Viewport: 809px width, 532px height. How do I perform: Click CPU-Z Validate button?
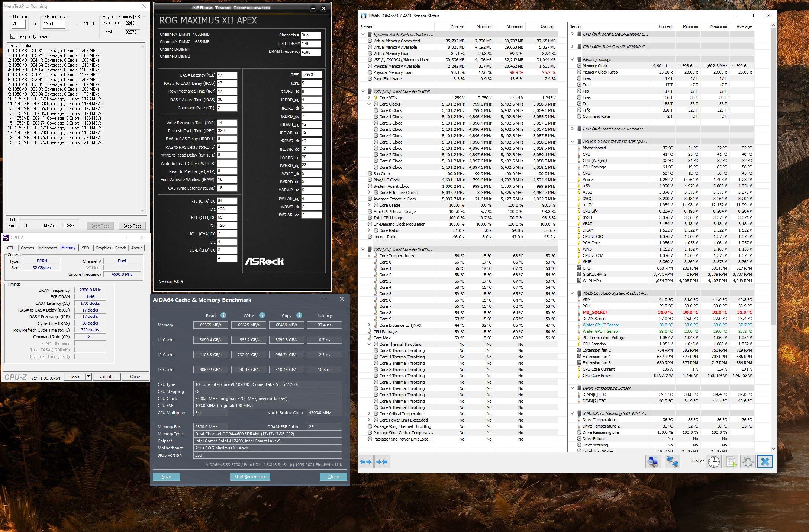106,377
